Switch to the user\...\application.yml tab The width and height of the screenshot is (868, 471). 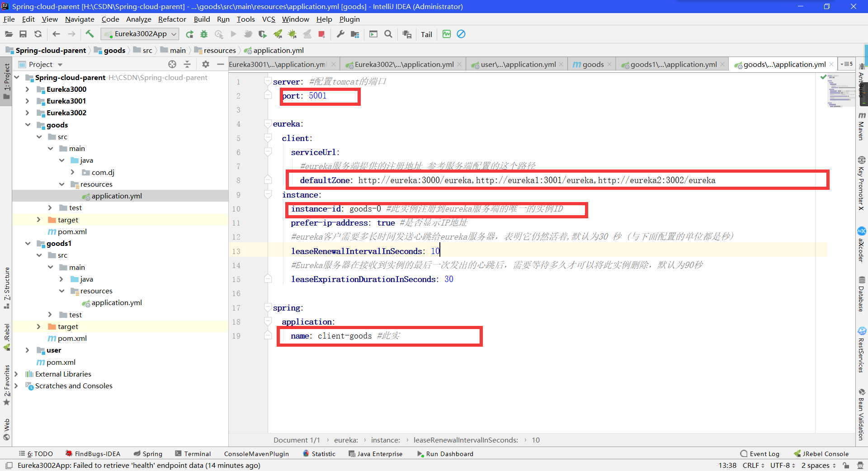(x=518, y=64)
